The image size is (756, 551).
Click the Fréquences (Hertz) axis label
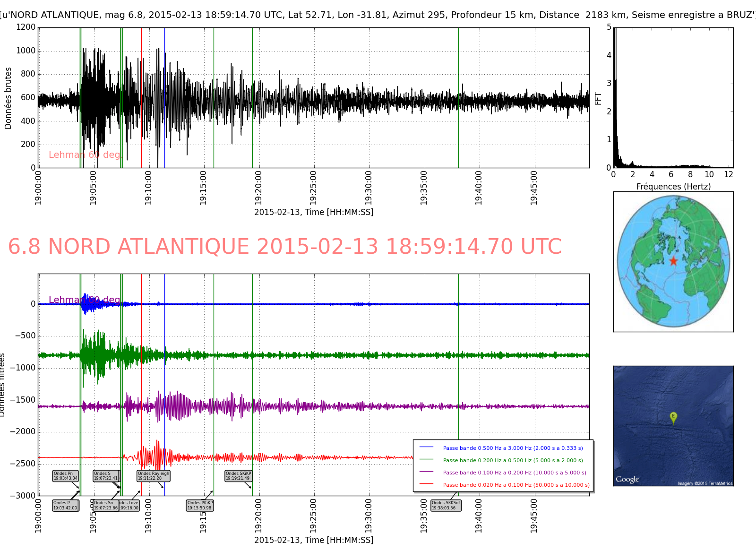coord(673,187)
